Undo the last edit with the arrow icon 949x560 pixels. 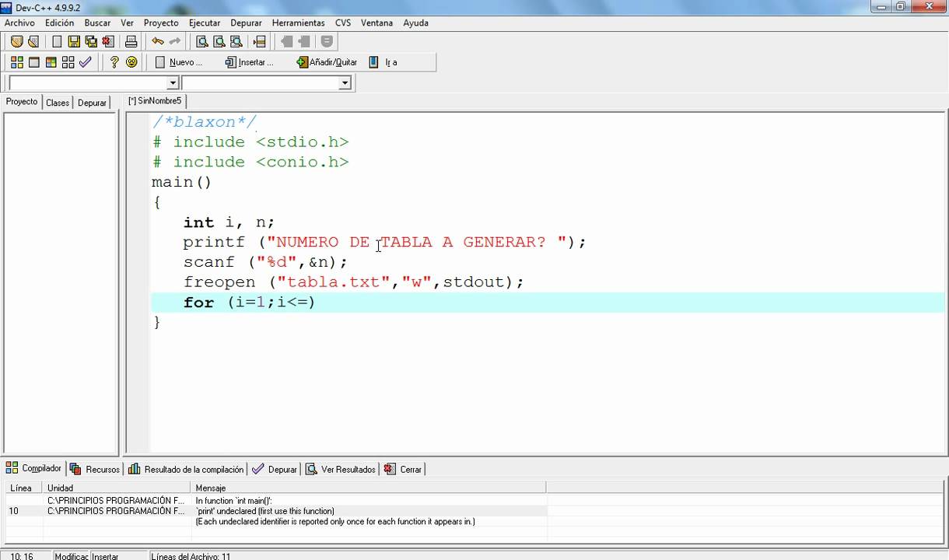point(158,41)
